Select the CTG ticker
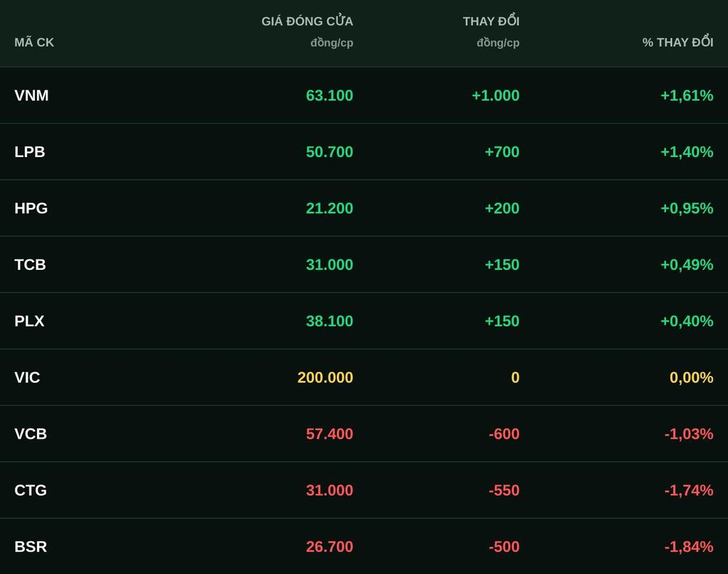728x574 pixels. click(31, 490)
